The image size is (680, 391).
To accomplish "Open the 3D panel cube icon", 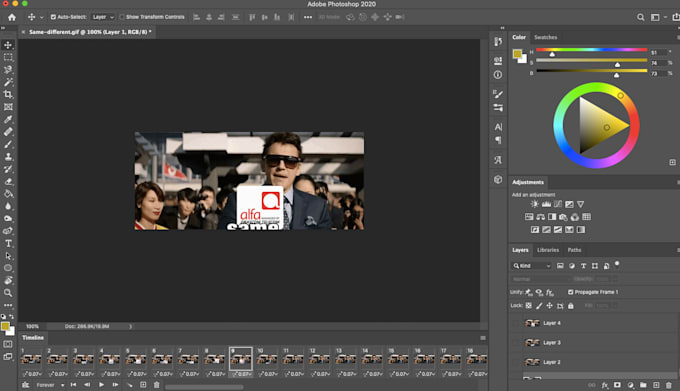I will [x=498, y=179].
